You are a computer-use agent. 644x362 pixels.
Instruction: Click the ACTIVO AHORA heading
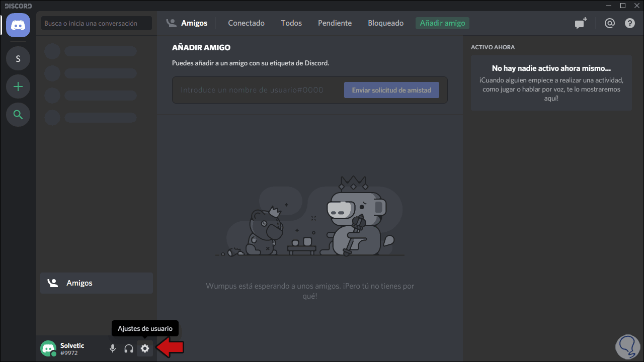pos(493,47)
